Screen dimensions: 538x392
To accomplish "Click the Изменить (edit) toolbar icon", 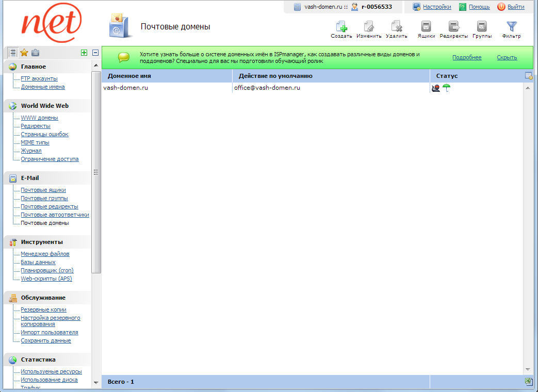I will [x=369, y=27].
